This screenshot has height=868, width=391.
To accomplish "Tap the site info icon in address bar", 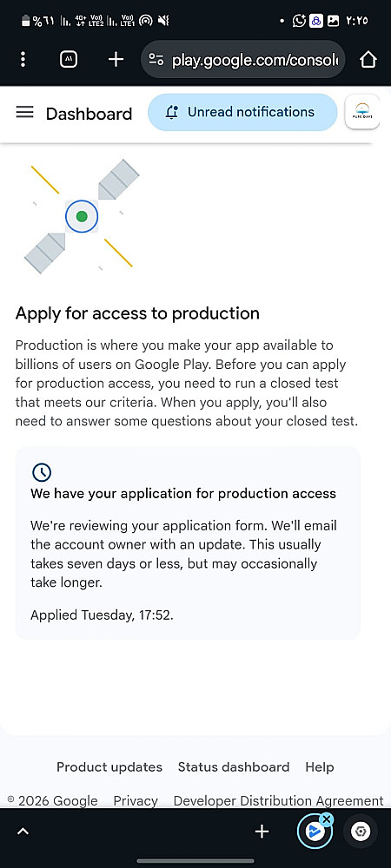I will coord(156,60).
